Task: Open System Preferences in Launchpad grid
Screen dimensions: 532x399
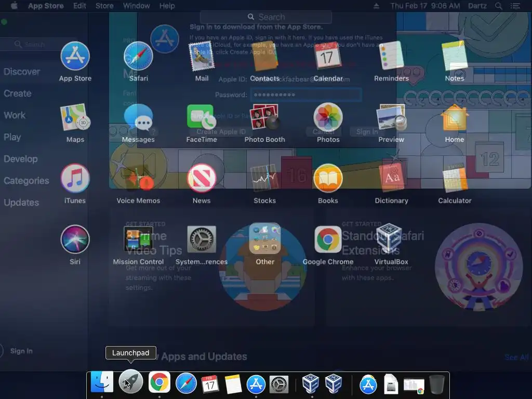Action: point(202,239)
